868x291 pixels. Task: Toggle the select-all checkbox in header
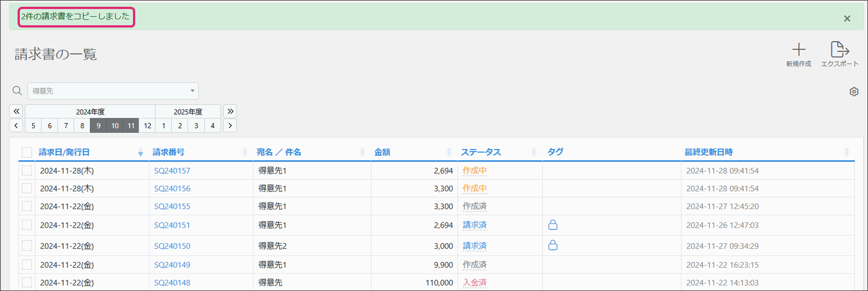click(x=27, y=152)
